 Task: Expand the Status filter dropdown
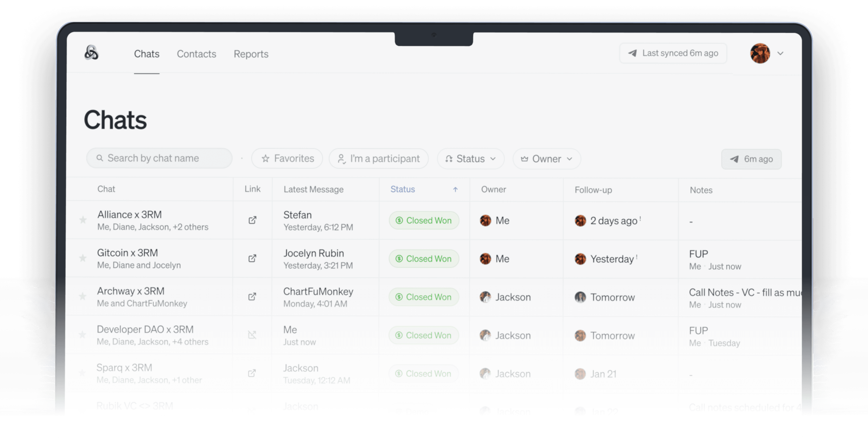(470, 159)
